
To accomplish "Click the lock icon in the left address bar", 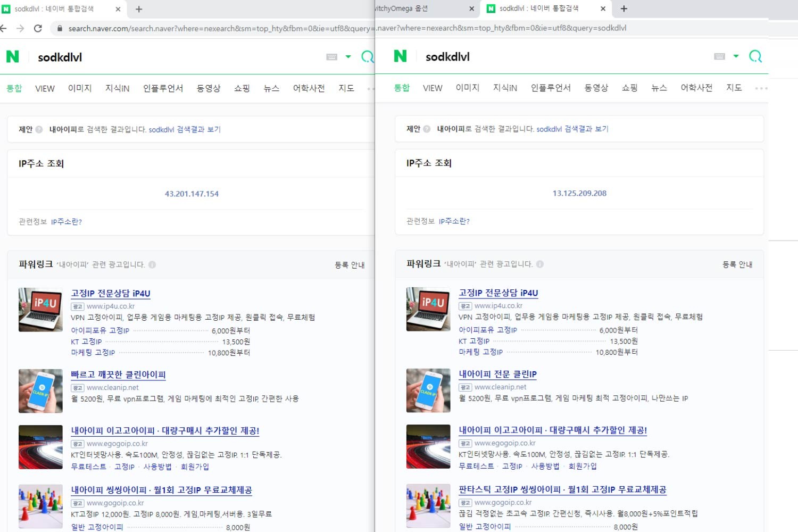I will (60, 28).
